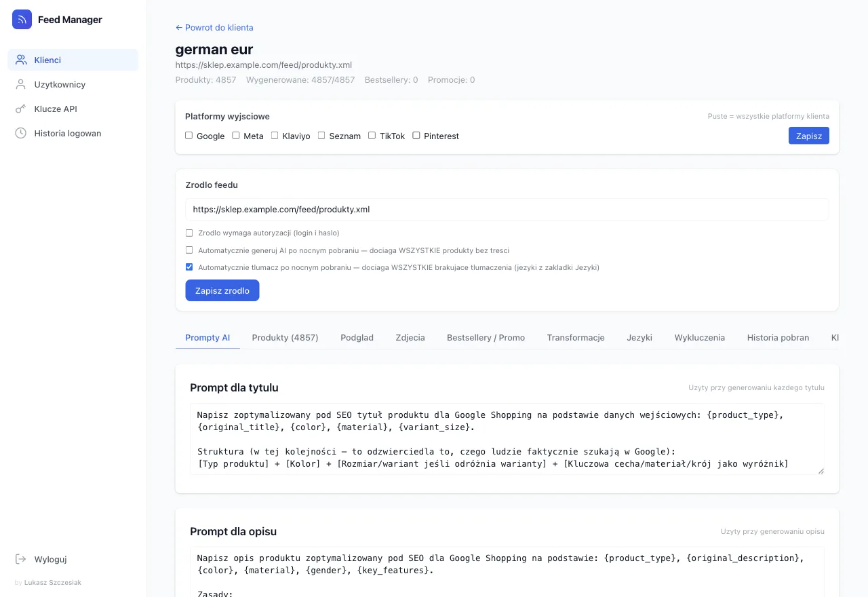The image size is (868, 597).
Task: Enable the Google platform checkbox
Action: 189,136
